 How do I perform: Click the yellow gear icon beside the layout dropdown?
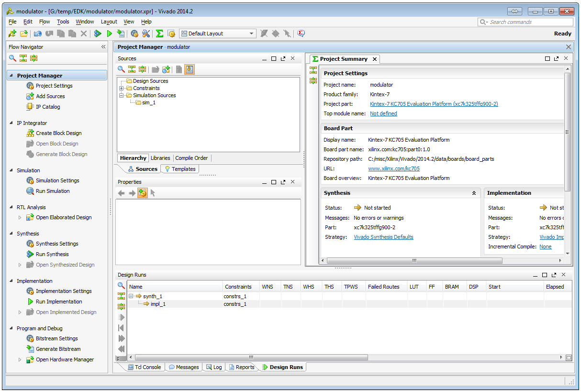[x=171, y=34]
